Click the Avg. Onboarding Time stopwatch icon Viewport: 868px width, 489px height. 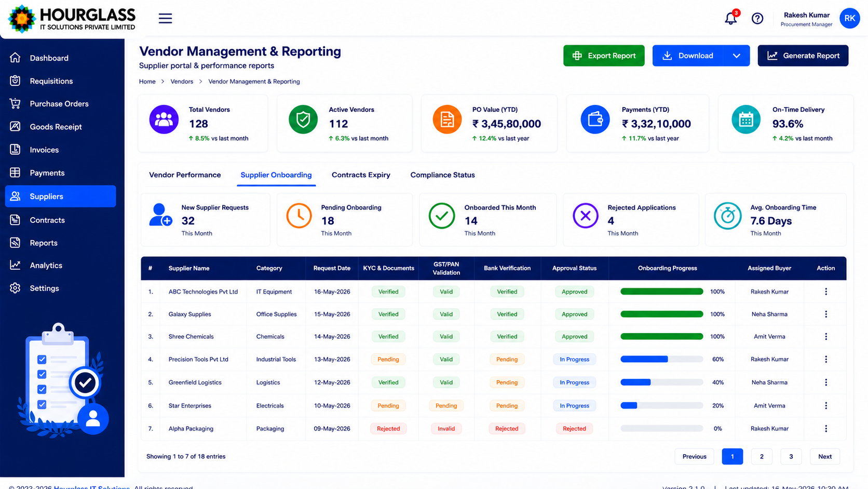(x=727, y=216)
